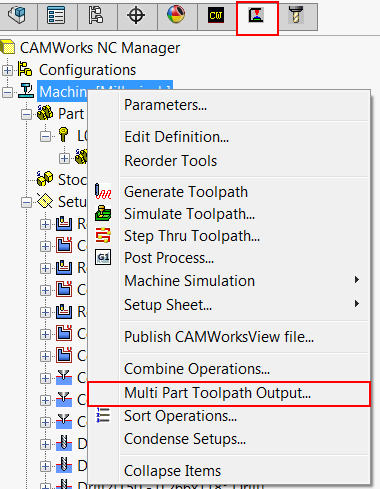Select Combine Operations... entry

click(197, 369)
